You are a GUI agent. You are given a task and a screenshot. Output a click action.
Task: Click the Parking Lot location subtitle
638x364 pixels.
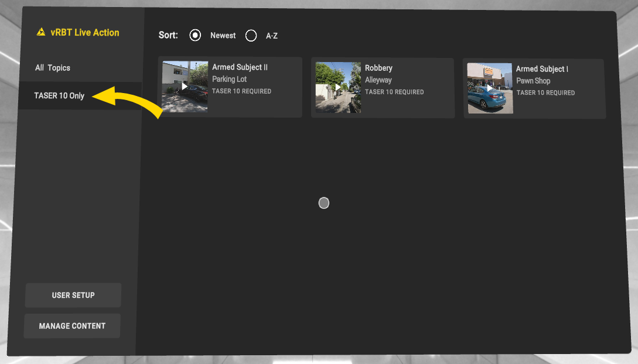(x=229, y=79)
